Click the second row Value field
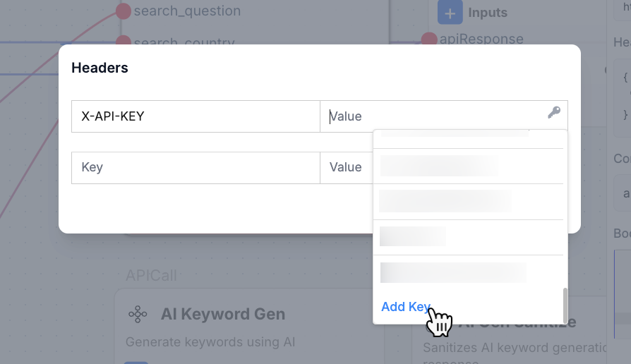Screen dimensions: 631x364 tap(347, 168)
